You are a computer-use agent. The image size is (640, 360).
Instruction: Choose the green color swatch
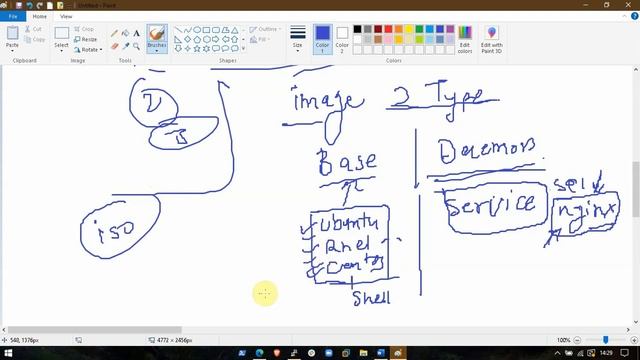419,29
